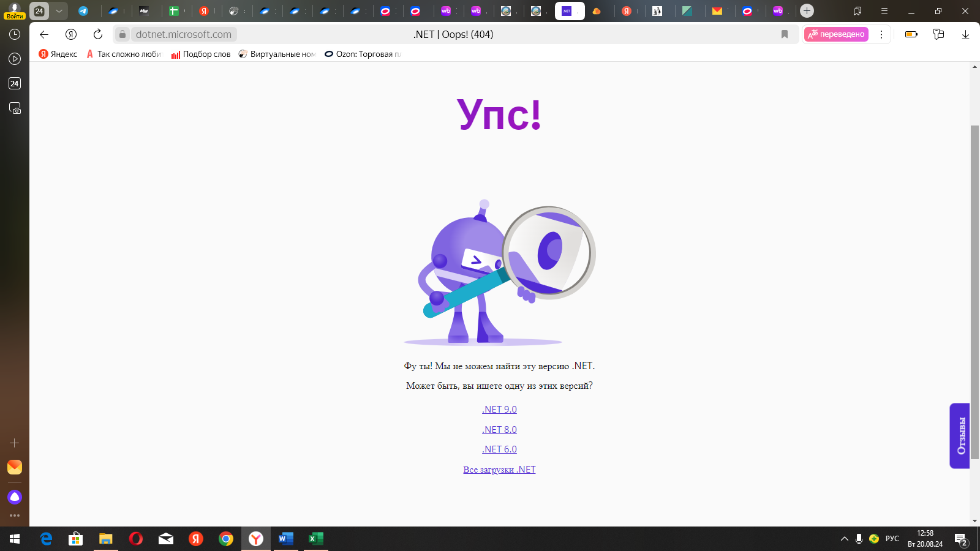Open the 'Все загрузки .NET' link
Image resolution: width=980 pixels, height=551 pixels.
coord(499,470)
